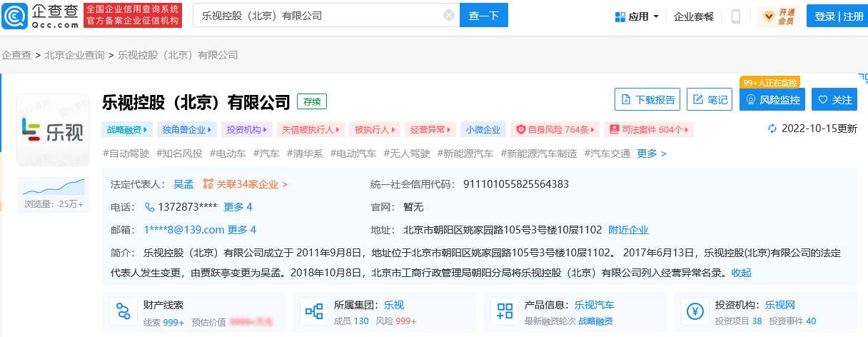The image size is (868, 337).
Task: Expand the 司法案件 604个 tag
Action: click(649, 129)
